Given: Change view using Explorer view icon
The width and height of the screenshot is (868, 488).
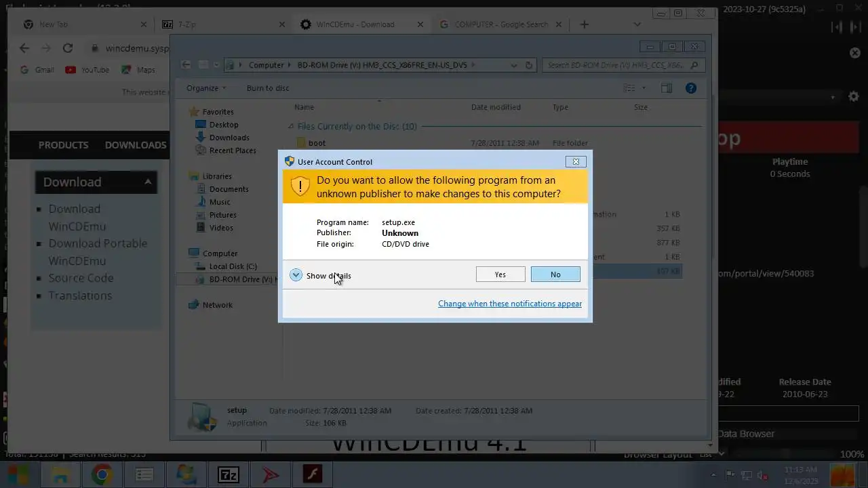Looking at the screenshot, I should click(629, 88).
